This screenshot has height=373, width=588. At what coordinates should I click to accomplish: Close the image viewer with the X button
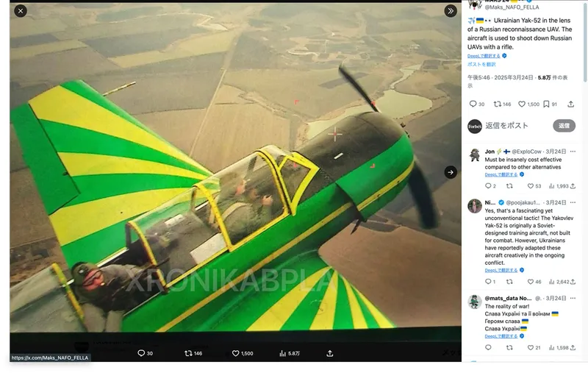21,11
